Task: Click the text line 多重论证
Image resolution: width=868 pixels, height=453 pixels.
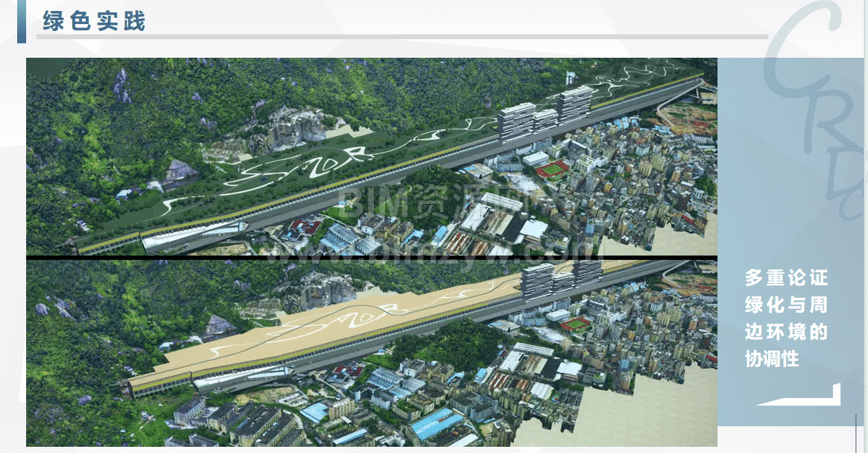Action: click(x=786, y=278)
